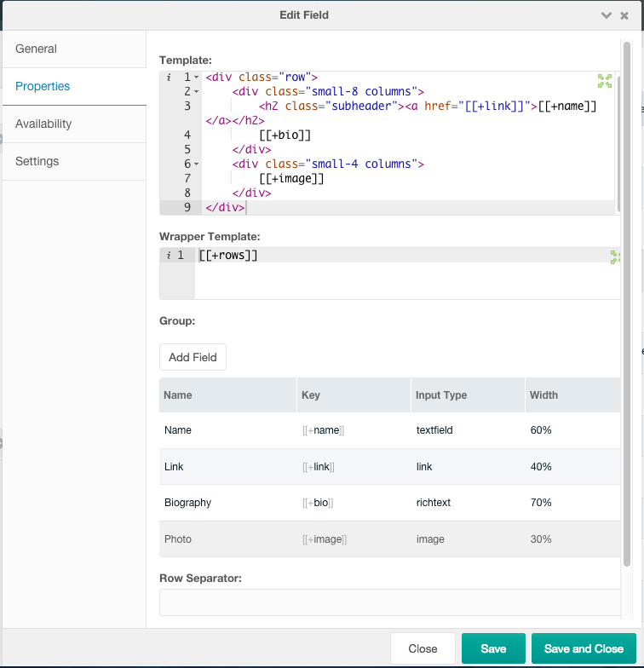644x668 pixels.
Task: Switch to the Properties tab
Action: pyautogui.click(x=74, y=87)
